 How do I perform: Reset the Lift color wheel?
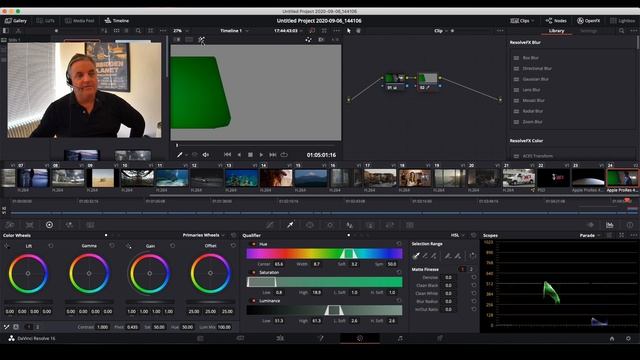51,246
